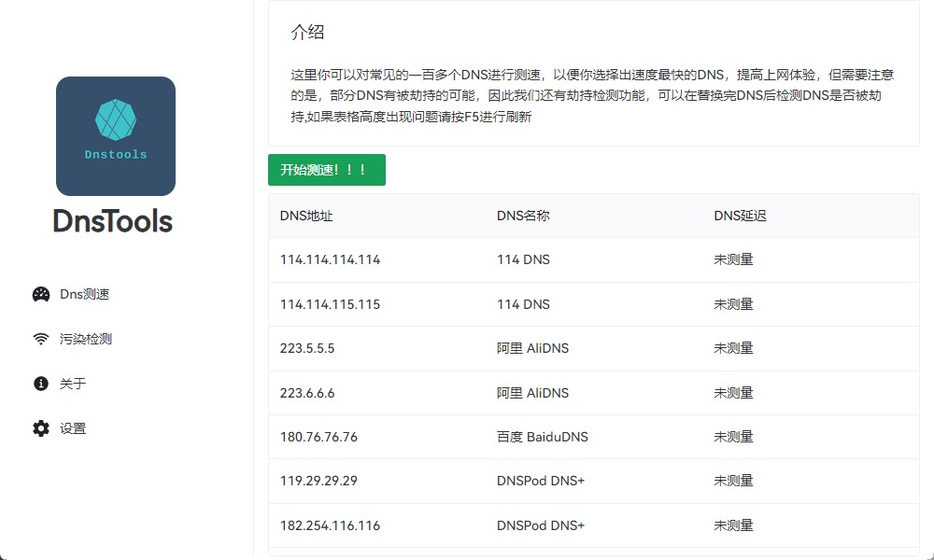Viewport: 934px width, 560px height.
Task: Click 阿里 AliDNS name in 223.5.5.5 row
Action: [x=532, y=348]
